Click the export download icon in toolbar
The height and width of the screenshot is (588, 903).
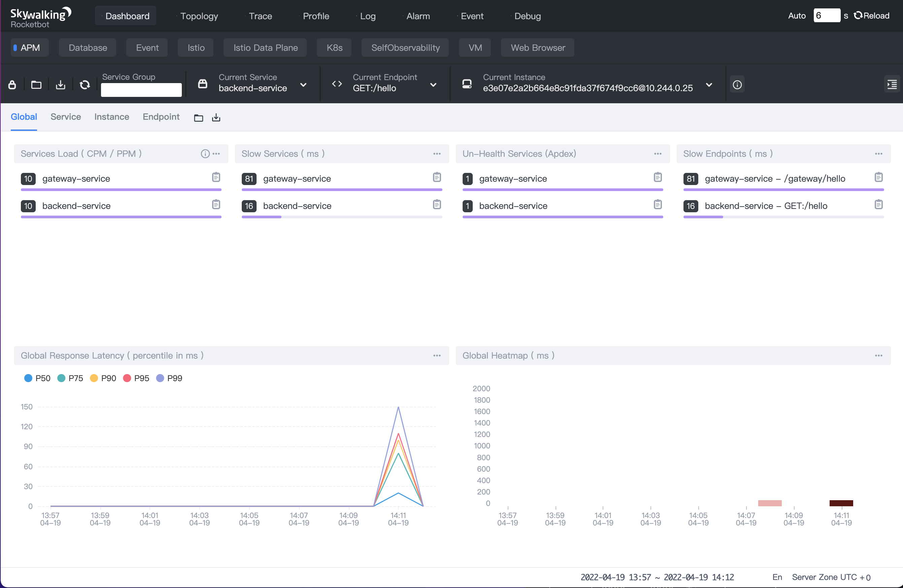pos(61,84)
